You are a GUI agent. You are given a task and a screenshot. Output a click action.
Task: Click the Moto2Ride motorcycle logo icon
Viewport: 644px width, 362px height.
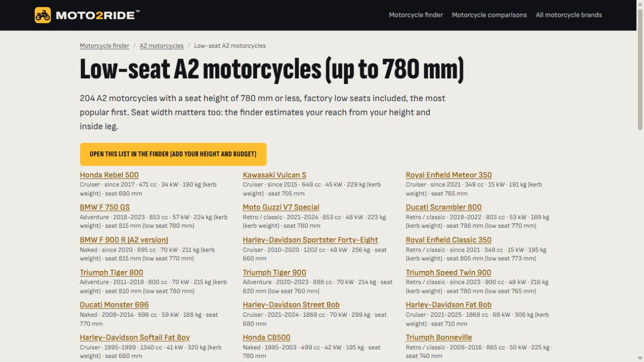click(x=43, y=15)
